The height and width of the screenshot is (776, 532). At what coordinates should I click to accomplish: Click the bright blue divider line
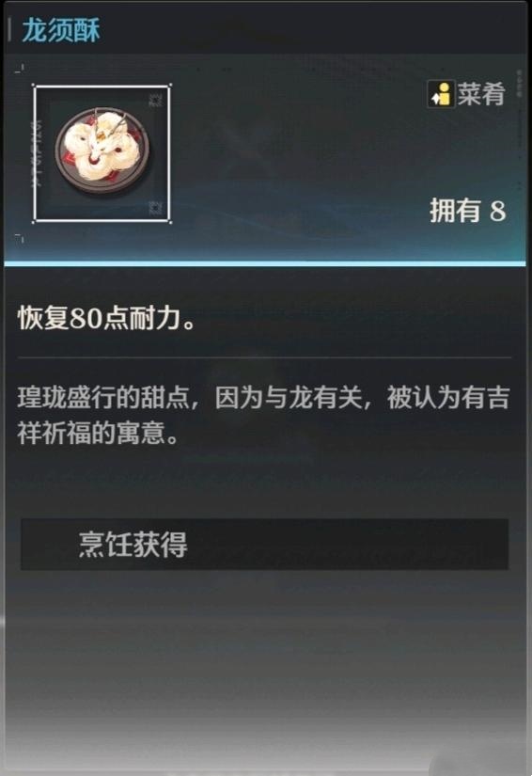[x=265, y=263]
